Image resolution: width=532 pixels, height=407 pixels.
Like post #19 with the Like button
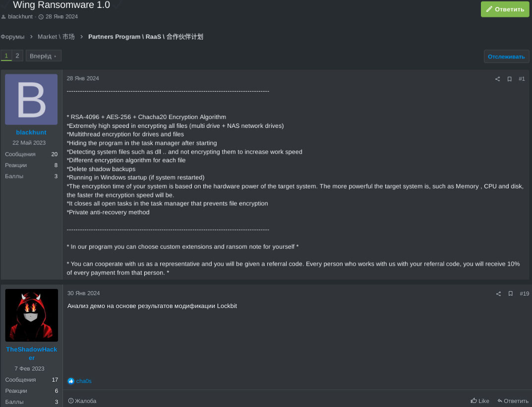point(480,401)
